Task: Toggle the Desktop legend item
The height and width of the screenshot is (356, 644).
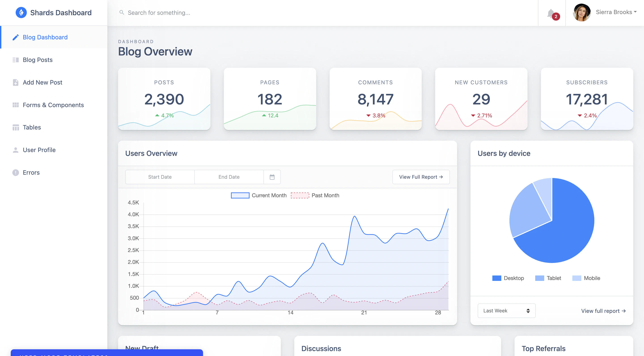Action: click(508, 278)
